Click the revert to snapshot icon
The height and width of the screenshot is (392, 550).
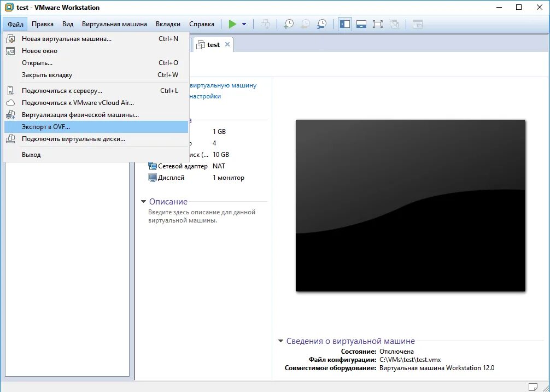coord(305,24)
